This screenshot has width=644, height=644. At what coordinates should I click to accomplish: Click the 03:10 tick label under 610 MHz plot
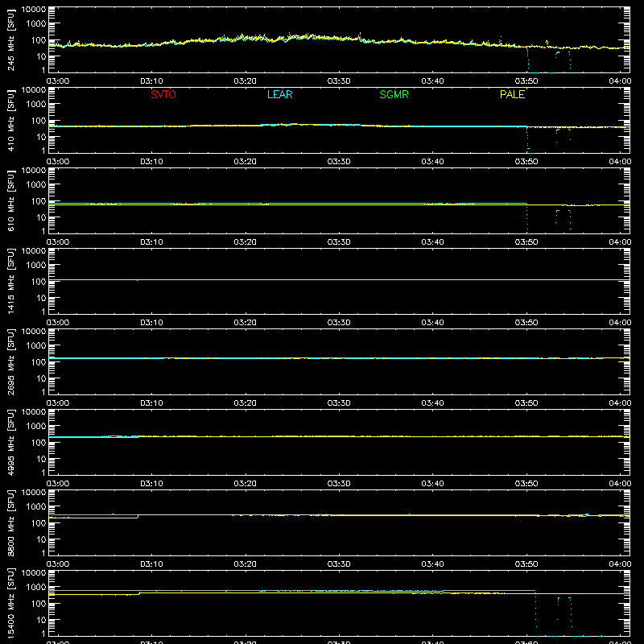point(151,242)
